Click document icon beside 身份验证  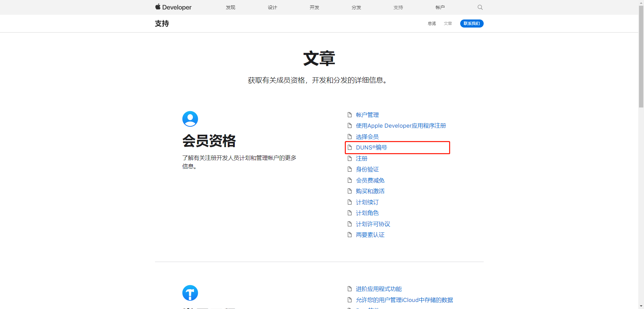click(x=350, y=169)
